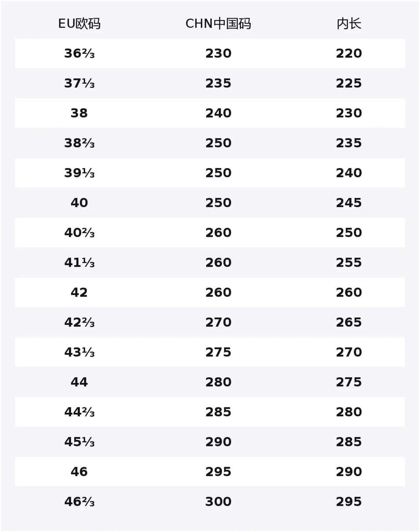Click the 内长 column header

coord(349,24)
